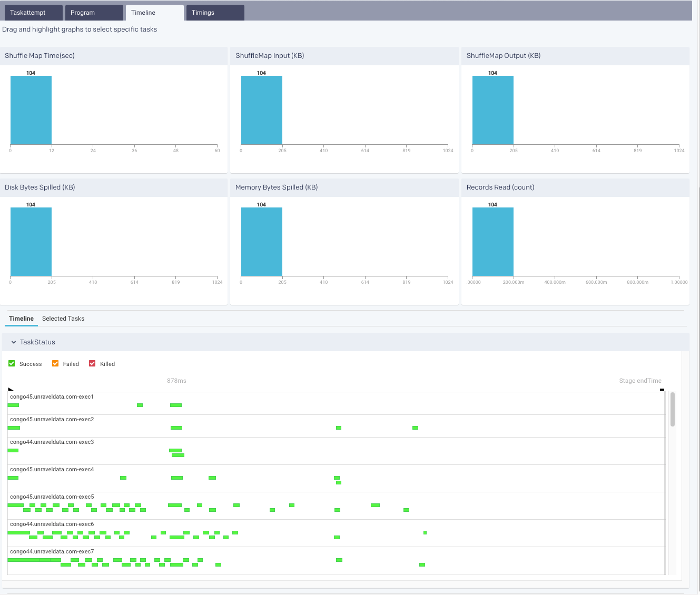Click the congo44.unraveldata.com-exec7 row label
Viewport: 700px width, 595px height.
[52, 551]
